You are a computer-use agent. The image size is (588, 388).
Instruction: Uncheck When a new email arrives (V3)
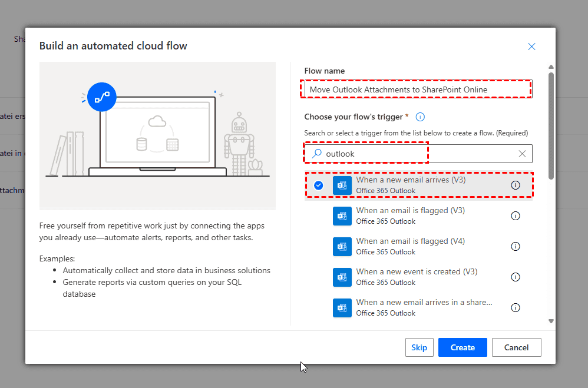[x=318, y=185]
